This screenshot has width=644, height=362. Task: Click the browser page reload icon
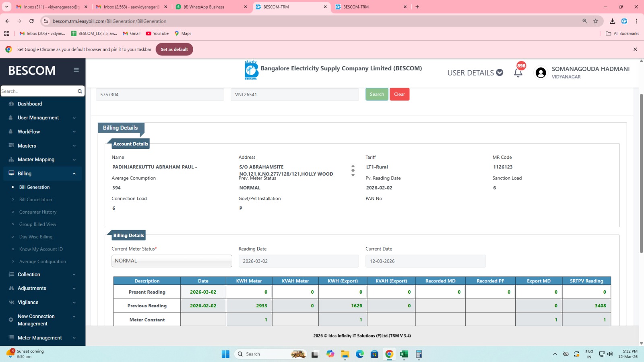pos(31,21)
